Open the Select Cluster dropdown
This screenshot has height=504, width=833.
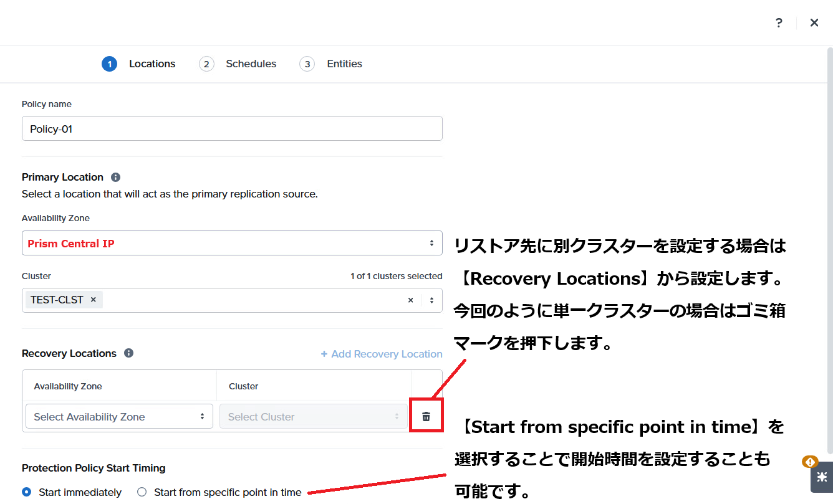[314, 416]
